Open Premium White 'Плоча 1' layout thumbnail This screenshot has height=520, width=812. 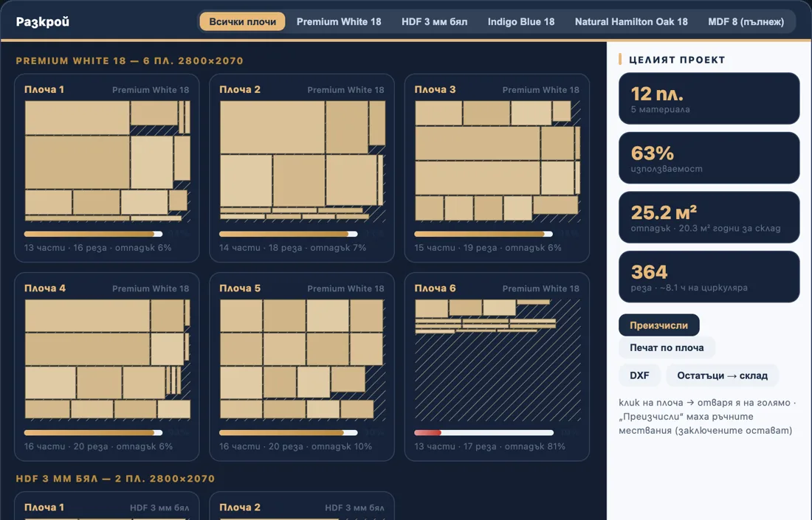click(x=107, y=162)
